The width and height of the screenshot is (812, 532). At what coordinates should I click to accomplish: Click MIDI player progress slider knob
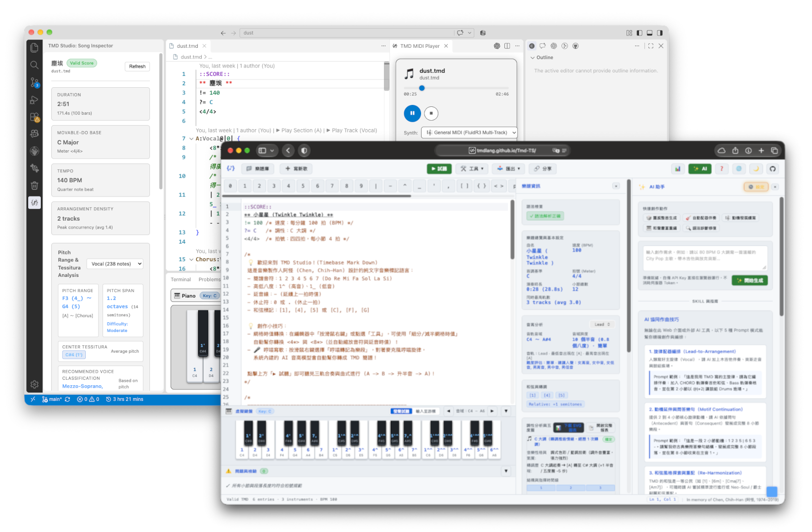coord(422,88)
